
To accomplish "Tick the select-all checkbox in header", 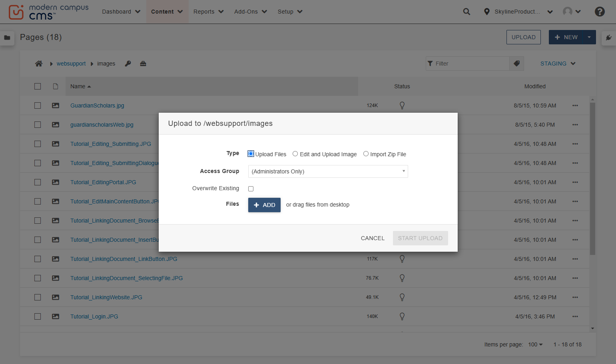I will (38, 86).
